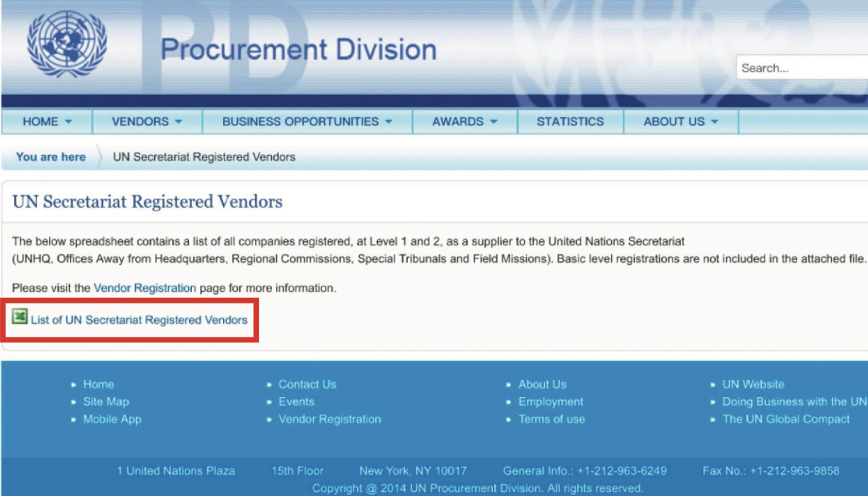
Task: Open the footer Contact Us link
Action: click(x=307, y=384)
